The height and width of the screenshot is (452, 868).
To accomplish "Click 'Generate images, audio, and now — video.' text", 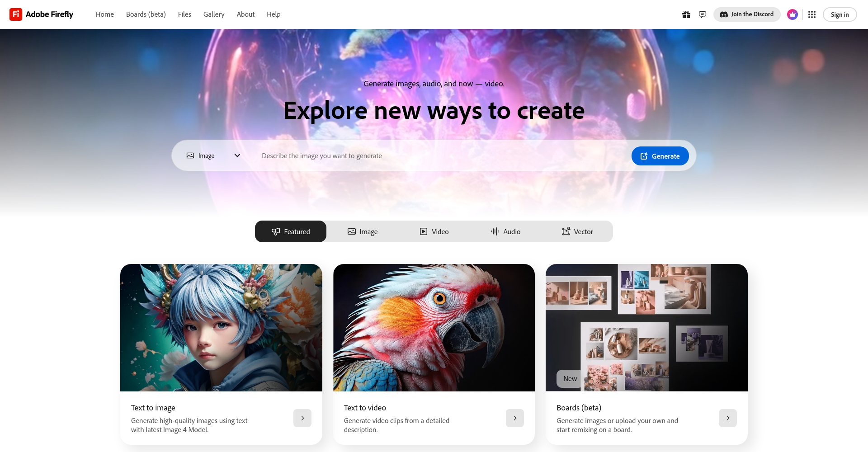I will 434,84.
